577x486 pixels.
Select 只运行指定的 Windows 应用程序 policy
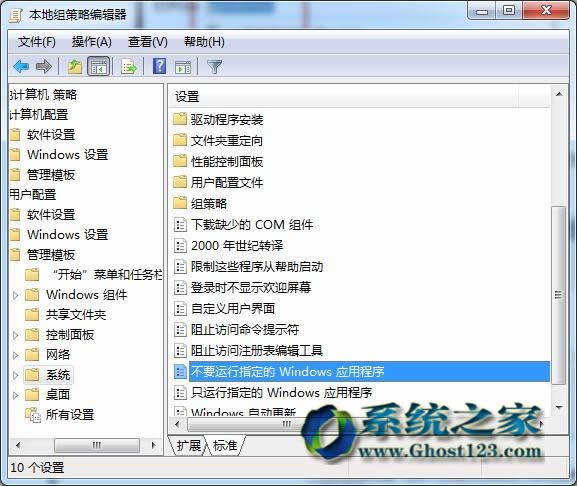pos(281,393)
